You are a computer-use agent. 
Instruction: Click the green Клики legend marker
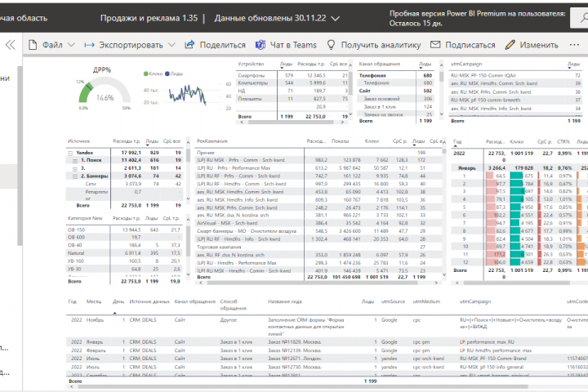pyautogui.click(x=146, y=73)
